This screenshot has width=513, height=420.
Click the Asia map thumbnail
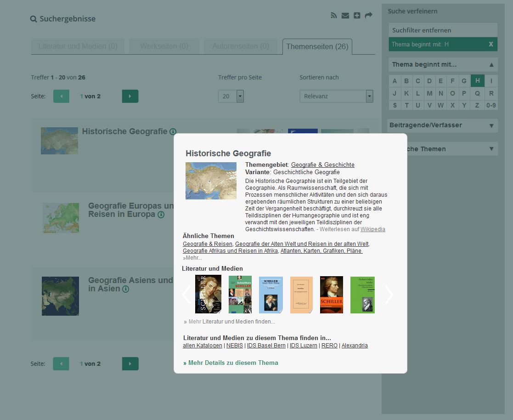click(60, 296)
